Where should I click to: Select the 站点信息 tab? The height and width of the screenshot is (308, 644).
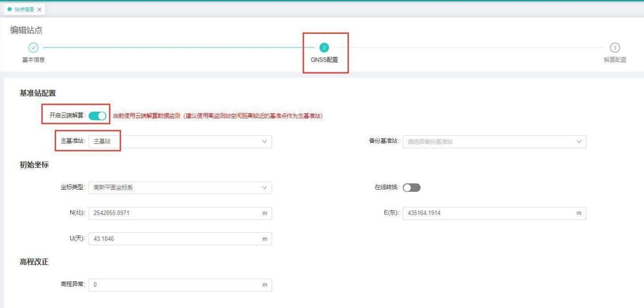23,10
